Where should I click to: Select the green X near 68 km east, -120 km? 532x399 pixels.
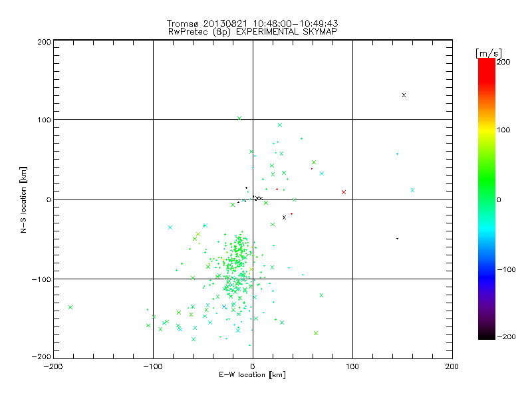pos(322,295)
